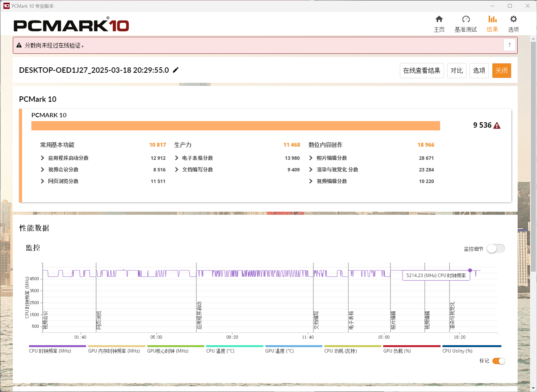Select GPU 负载 (%) legend item

[412, 349]
